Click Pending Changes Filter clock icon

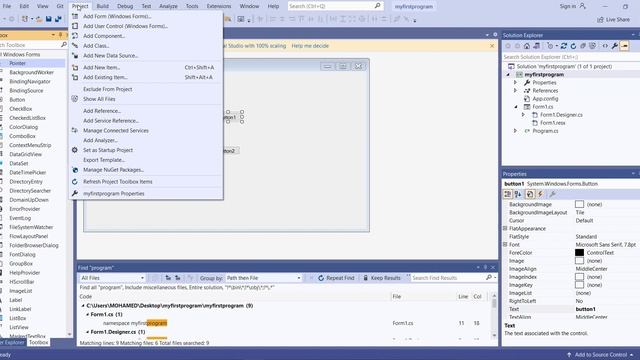click(x=550, y=46)
